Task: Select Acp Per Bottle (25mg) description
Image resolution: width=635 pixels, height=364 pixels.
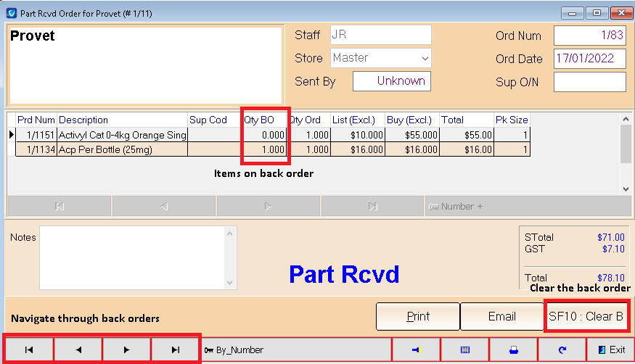Action: (x=122, y=149)
